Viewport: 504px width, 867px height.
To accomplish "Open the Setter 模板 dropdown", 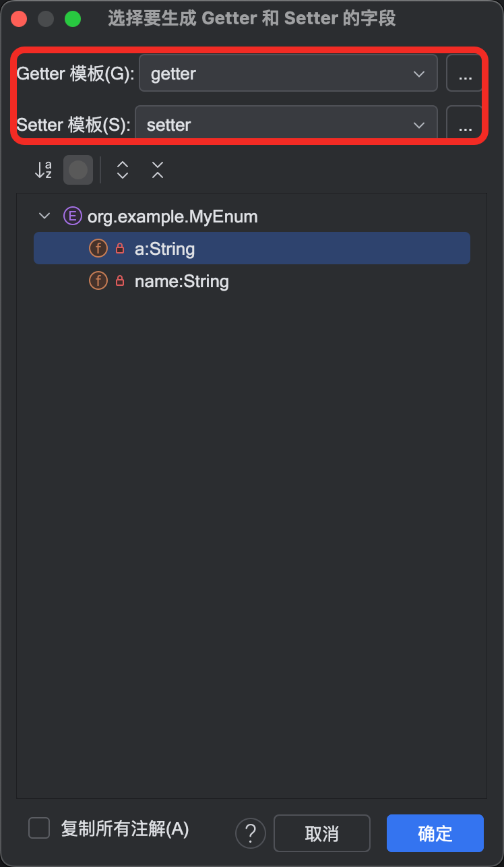I will pos(286,125).
